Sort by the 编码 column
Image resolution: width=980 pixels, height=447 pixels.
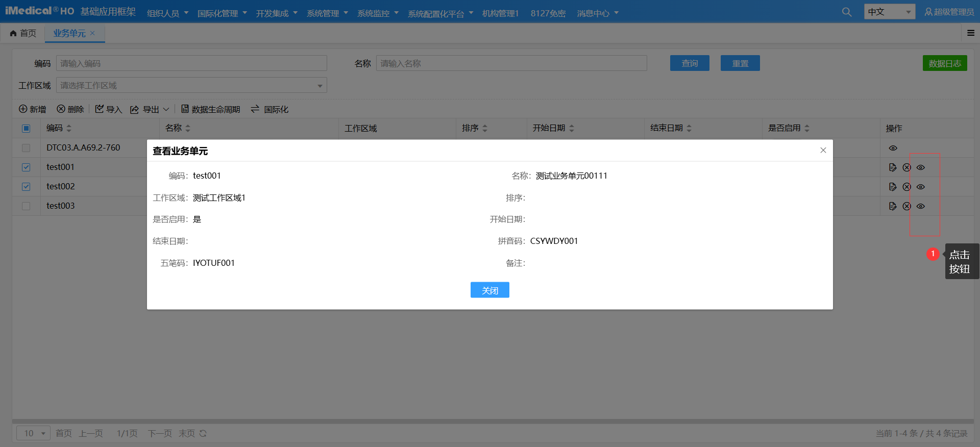pyautogui.click(x=69, y=128)
